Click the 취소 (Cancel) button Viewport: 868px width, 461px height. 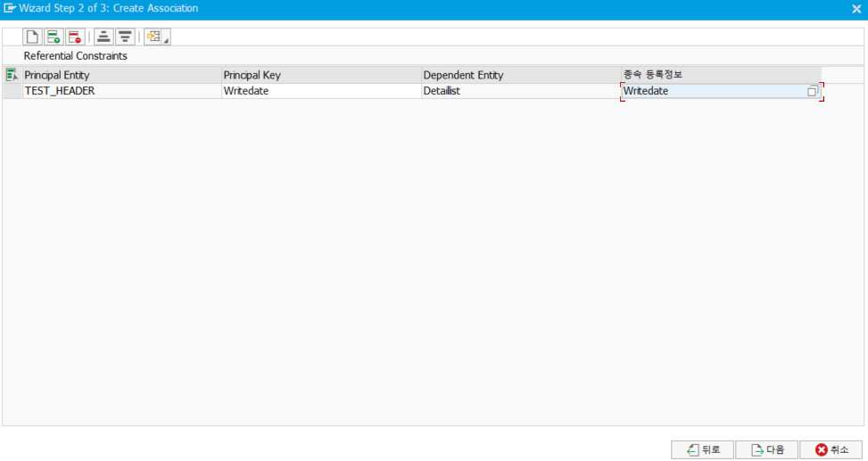[x=831, y=450]
